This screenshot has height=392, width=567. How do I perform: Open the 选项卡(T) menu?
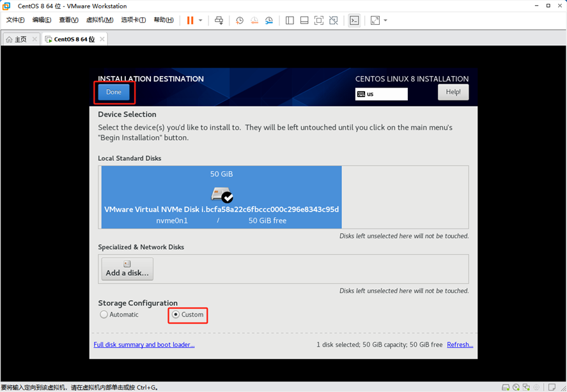pos(134,20)
